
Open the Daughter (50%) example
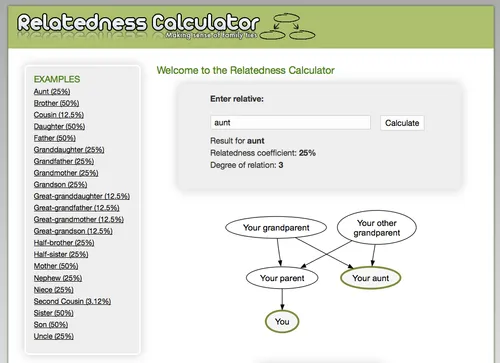pyautogui.click(x=59, y=126)
